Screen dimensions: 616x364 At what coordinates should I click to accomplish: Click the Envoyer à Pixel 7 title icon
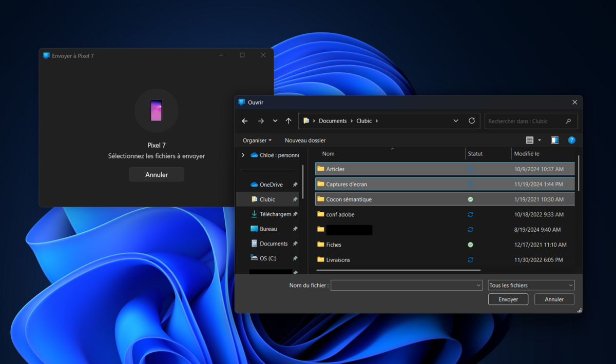46,56
